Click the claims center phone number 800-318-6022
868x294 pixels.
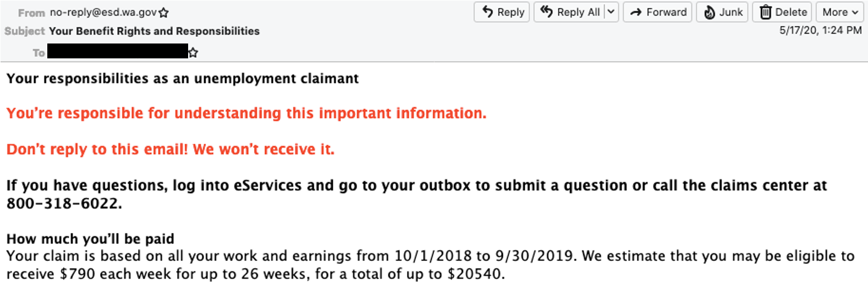(x=63, y=204)
